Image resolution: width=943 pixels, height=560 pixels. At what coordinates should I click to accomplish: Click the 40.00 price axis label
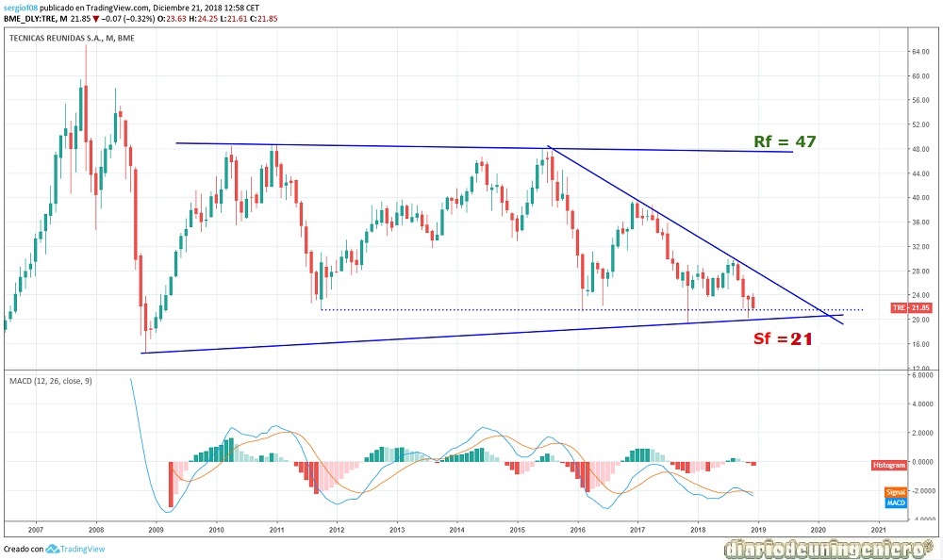coord(920,198)
